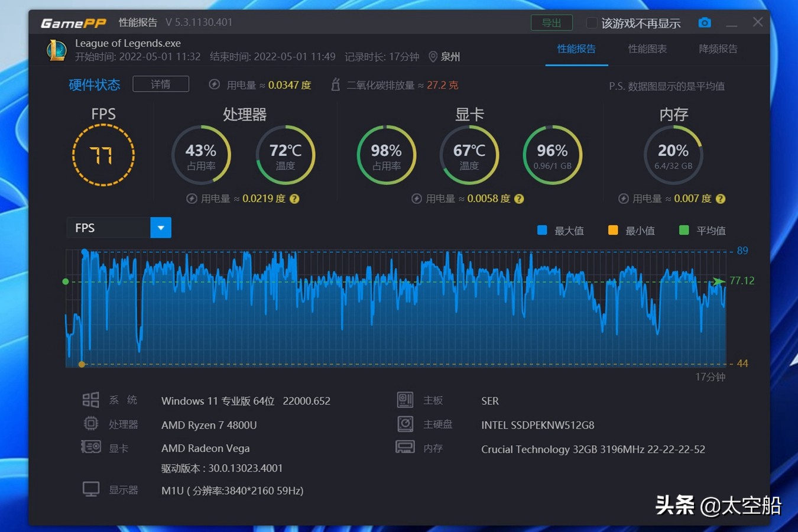
Task: Click the Windows system icon beside 系统
Action: point(90,400)
